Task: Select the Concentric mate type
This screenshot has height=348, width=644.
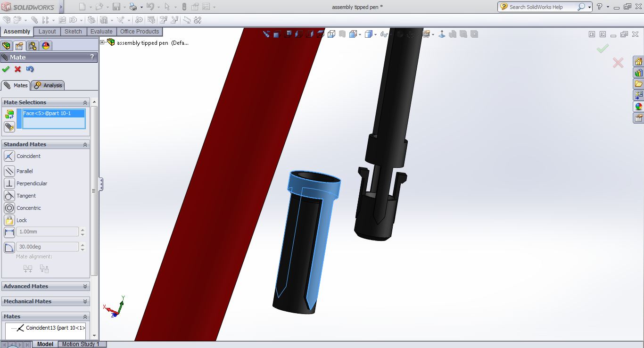Action: pos(9,208)
